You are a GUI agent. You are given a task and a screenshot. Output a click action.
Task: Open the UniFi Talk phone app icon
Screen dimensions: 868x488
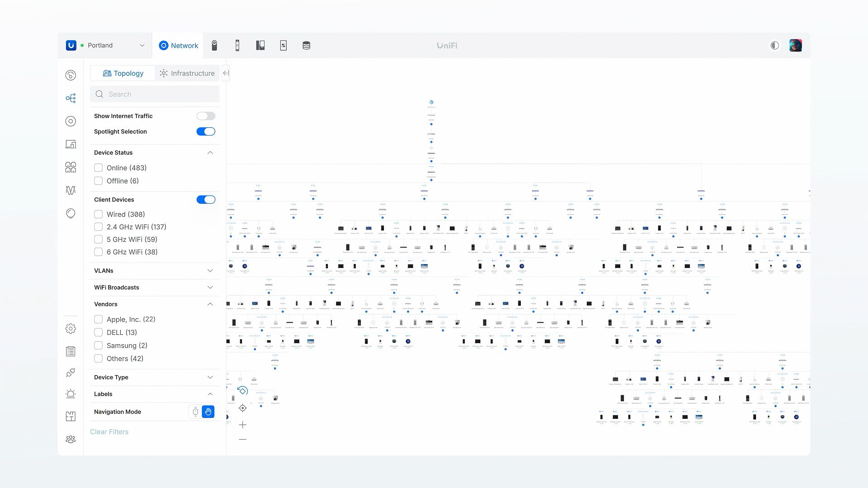pyautogui.click(x=260, y=45)
